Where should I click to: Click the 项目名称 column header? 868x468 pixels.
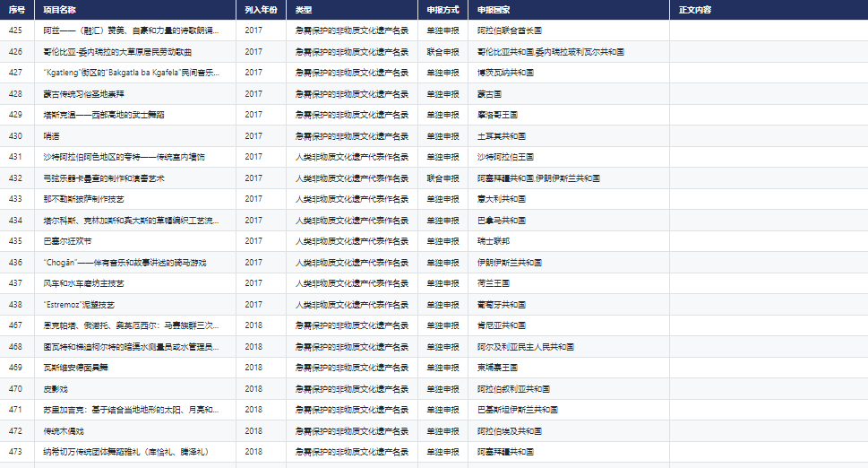[135, 10]
